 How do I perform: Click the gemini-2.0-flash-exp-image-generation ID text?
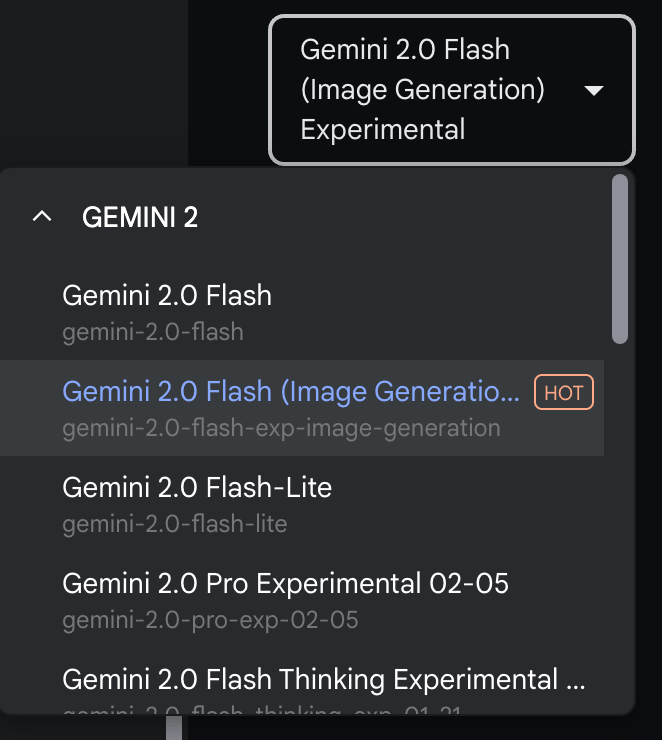281,429
